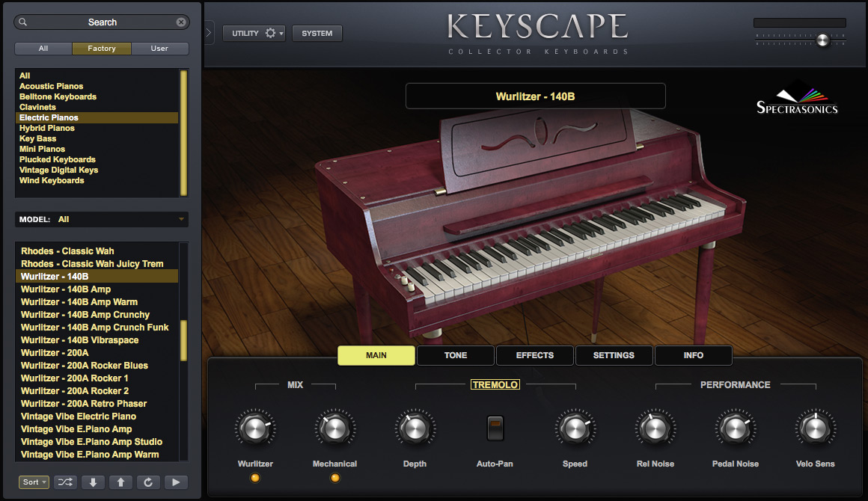Go to previous patch with up arrow
The width and height of the screenshot is (868, 501).
tap(120, 482)
